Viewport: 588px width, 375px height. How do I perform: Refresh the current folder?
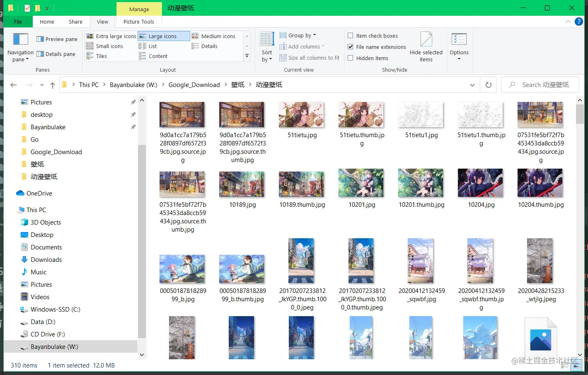(489, 85)
